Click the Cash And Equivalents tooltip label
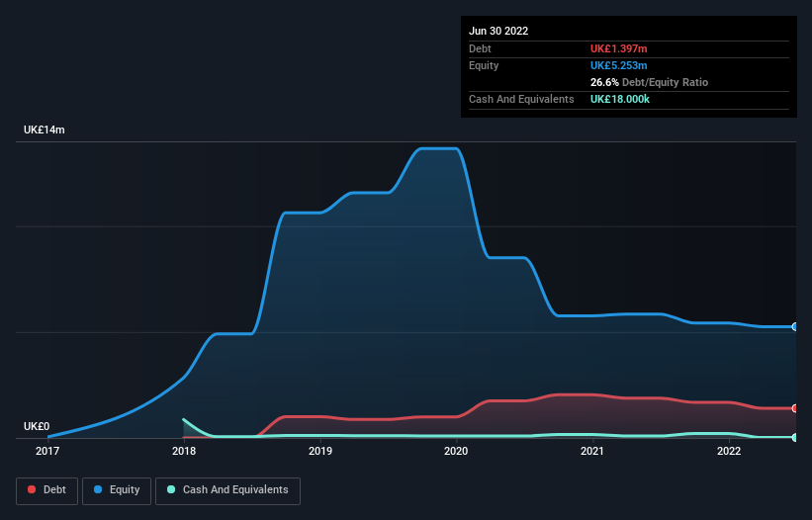Viewport: 812px width, 520px height. click(521, 99)
